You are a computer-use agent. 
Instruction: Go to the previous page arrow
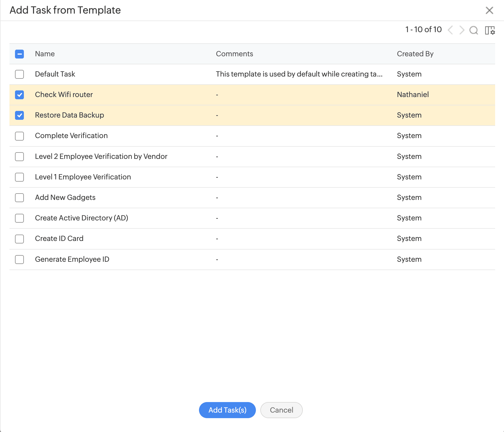pyautogui.click(x=450, y=30)
